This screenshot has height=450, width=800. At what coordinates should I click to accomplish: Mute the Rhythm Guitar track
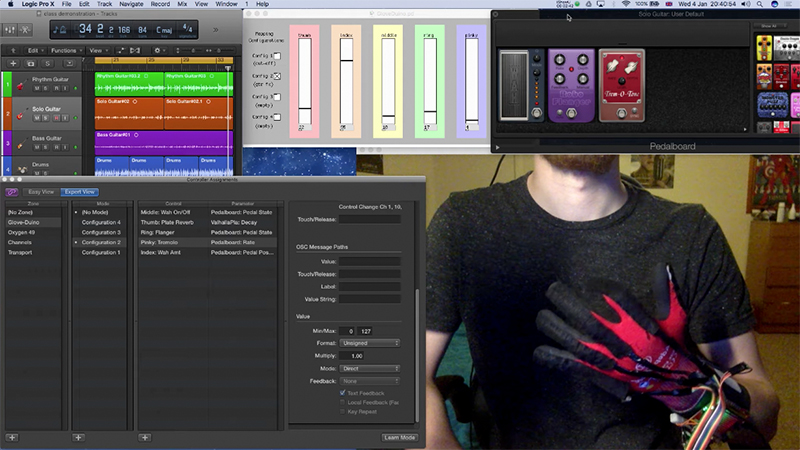pyautogui.click(x=37, y=89)
